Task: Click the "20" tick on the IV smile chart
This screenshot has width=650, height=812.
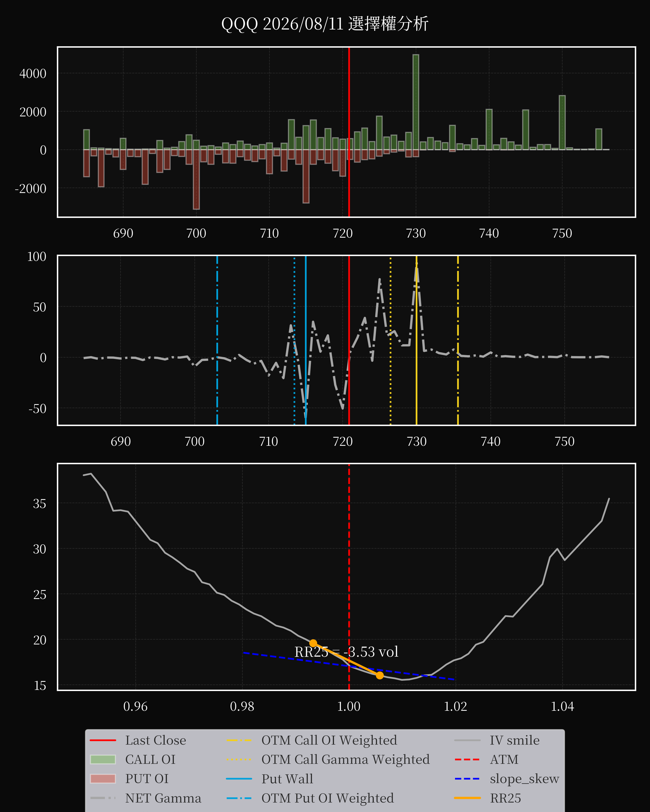Action: pyautogui.click(x=40, y=640)
